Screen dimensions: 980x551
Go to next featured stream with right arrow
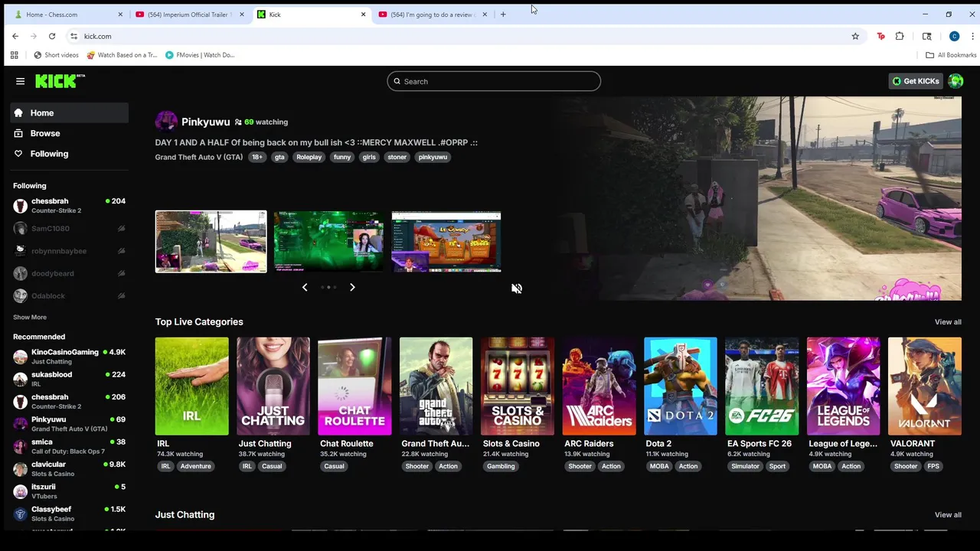pyautogui.click(x=352, y=287)
